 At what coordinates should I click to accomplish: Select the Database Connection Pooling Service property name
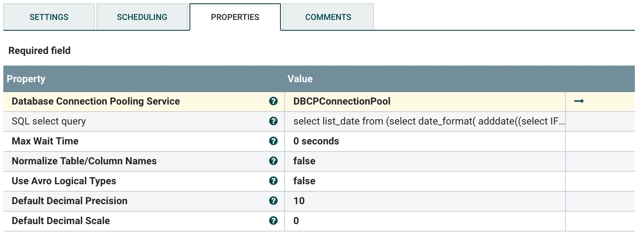96,101
